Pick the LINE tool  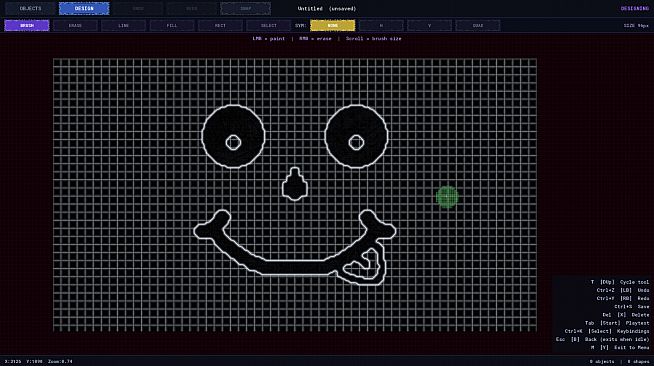[x=123, y=25]
